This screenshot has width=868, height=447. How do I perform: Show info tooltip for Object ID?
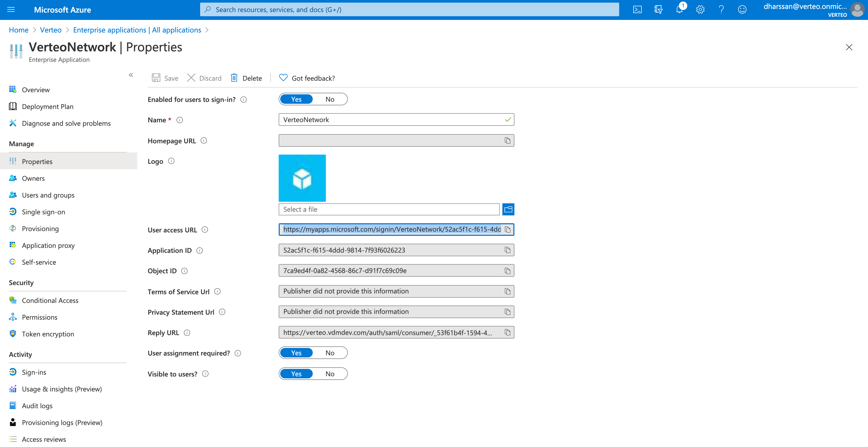click(x=184, y=271)
